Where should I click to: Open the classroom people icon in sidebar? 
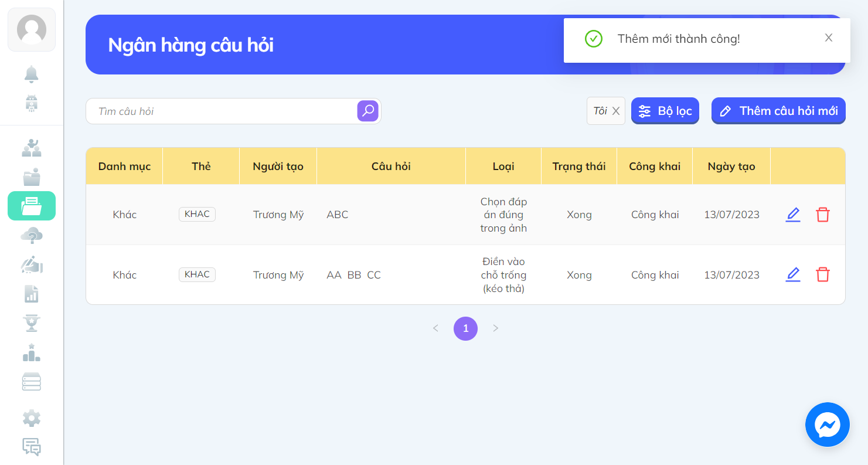coord(32,147)
